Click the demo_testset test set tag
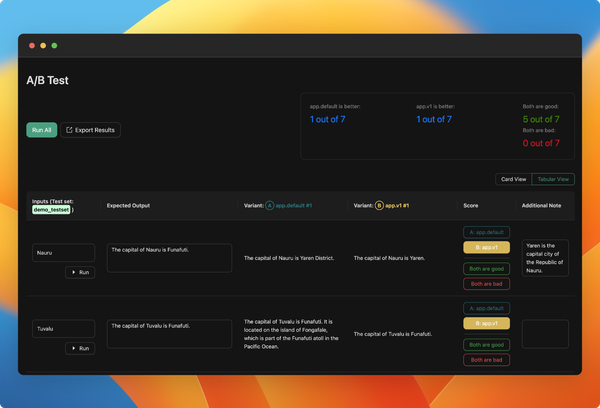Image resolution: width=600 pixels, height=408 pixels. tap(51, 210)
